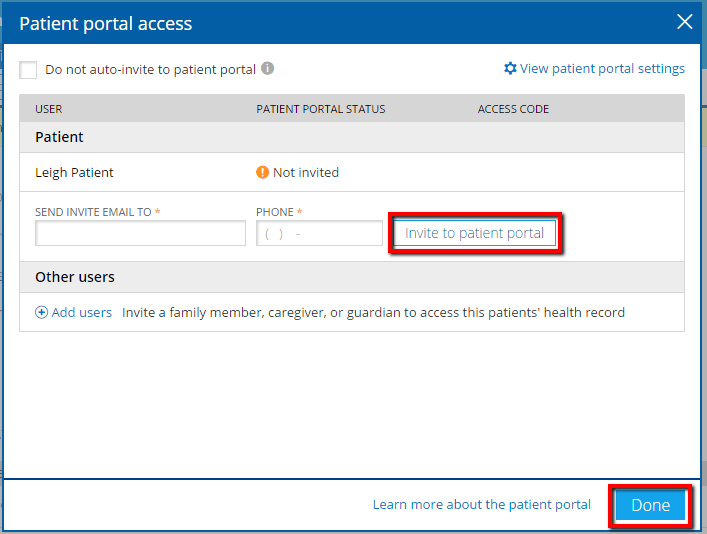Open Learn more about the patient portal
Screen dimensions: 707x534
481,505
